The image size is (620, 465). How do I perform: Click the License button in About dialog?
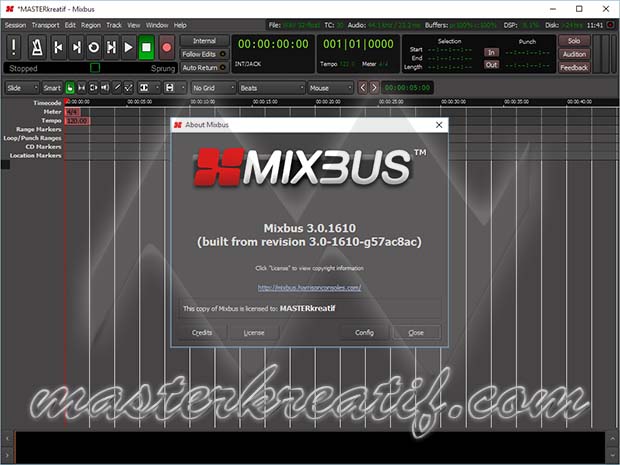pyautogui.click(x=254, y=333)
